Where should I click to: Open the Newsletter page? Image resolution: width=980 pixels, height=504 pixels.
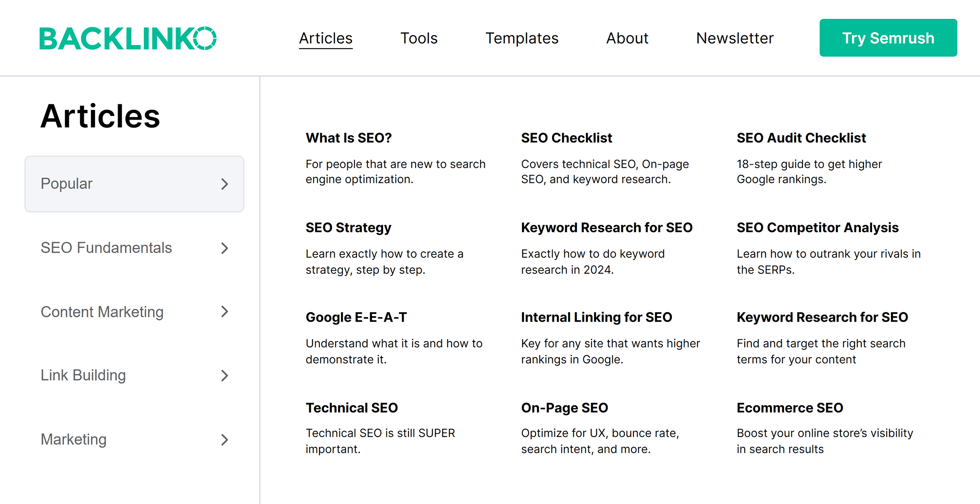tap(734, 38)
